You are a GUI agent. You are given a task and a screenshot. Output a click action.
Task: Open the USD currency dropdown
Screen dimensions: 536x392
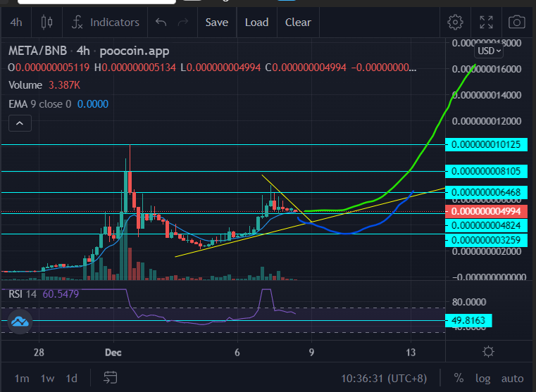point(489,51)
